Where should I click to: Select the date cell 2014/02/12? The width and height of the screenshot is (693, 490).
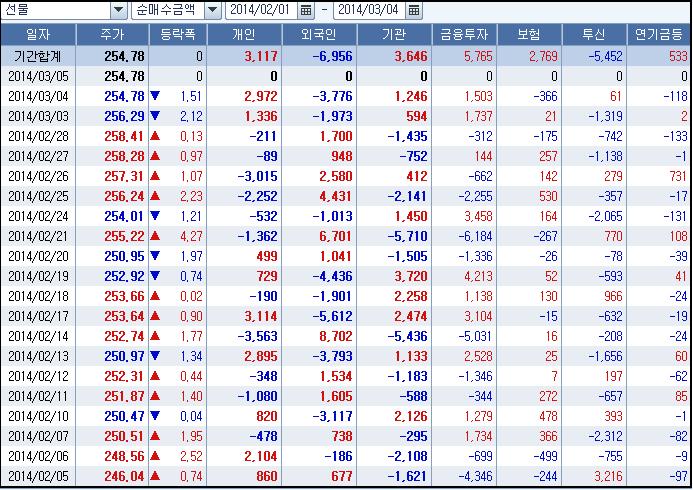coord(38,376)
